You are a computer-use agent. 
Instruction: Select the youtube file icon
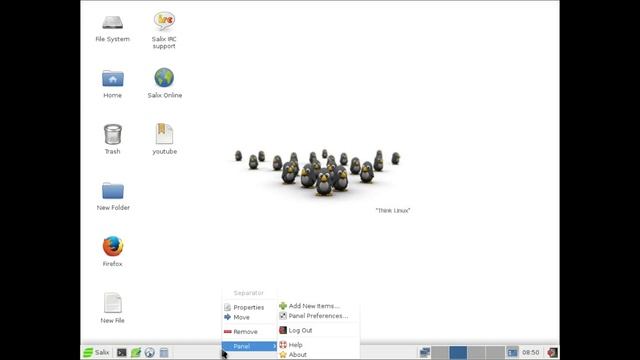(164, 133)
